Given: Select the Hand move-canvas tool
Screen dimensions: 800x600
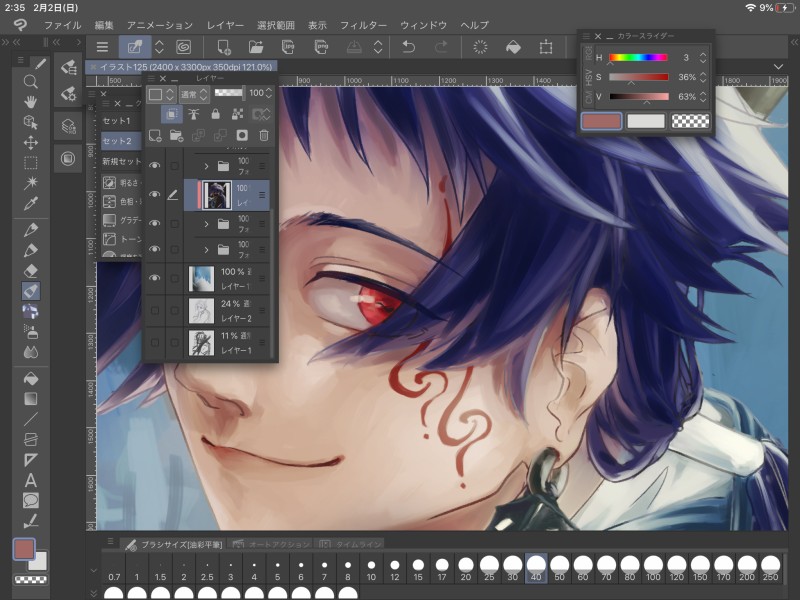Looking at the screenshot, I should (31, 102).
